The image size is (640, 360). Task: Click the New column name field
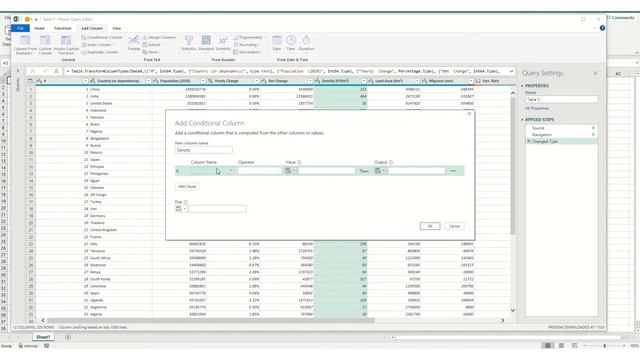[204, 150]
